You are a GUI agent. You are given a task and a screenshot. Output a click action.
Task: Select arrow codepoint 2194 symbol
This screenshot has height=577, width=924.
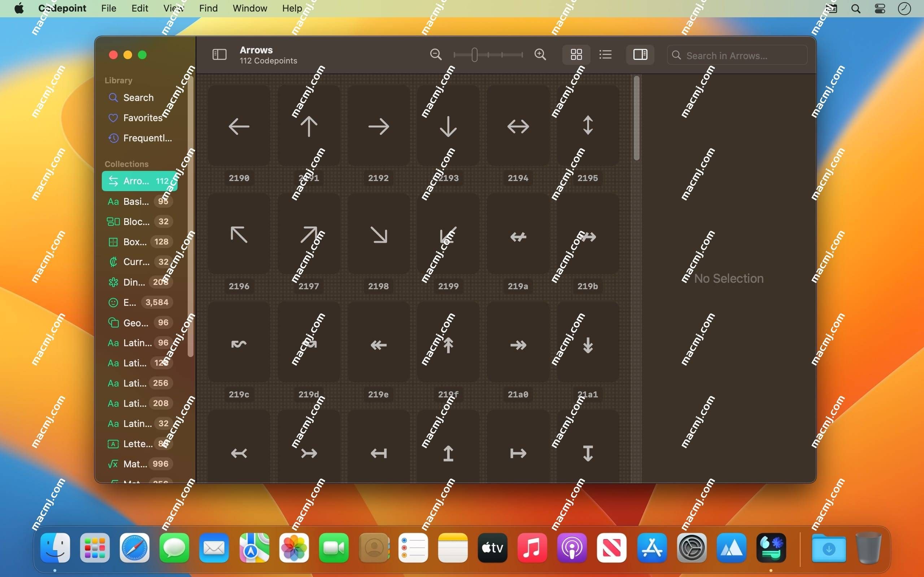pos(518,125)
